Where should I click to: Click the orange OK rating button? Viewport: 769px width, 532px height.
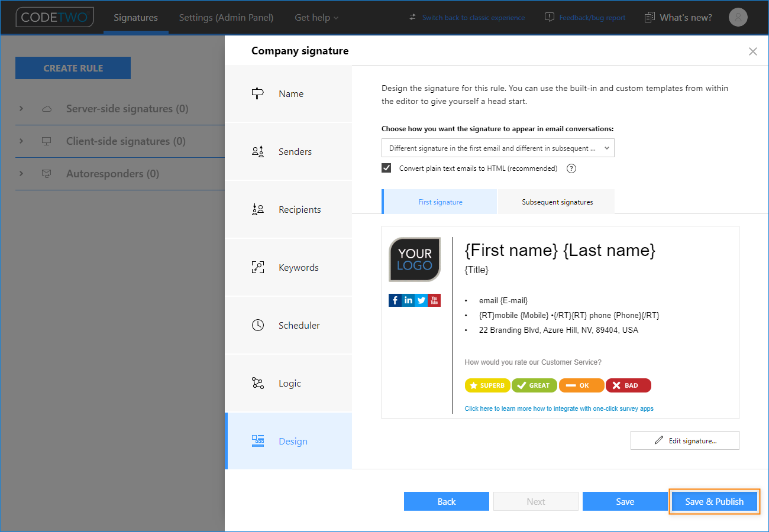pyautogui.click(x=581, y=385)
